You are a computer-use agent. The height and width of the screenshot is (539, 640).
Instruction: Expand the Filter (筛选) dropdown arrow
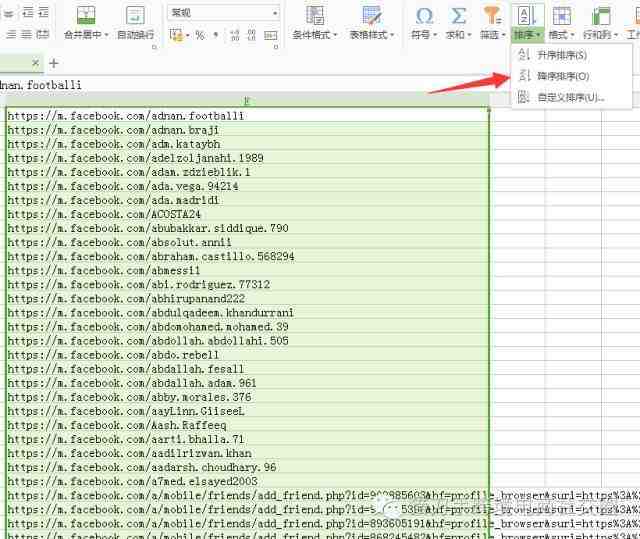click(x=504, y=35)
